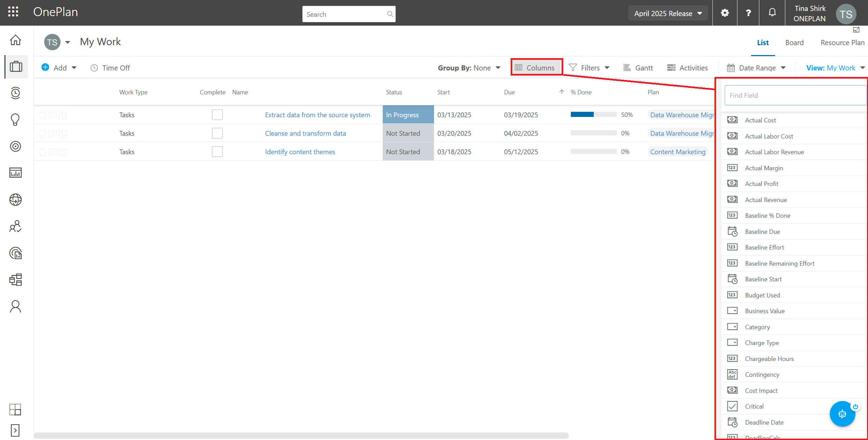Switch to the List tab
This screenshot has width=868, height=440.
click(763, 43)
